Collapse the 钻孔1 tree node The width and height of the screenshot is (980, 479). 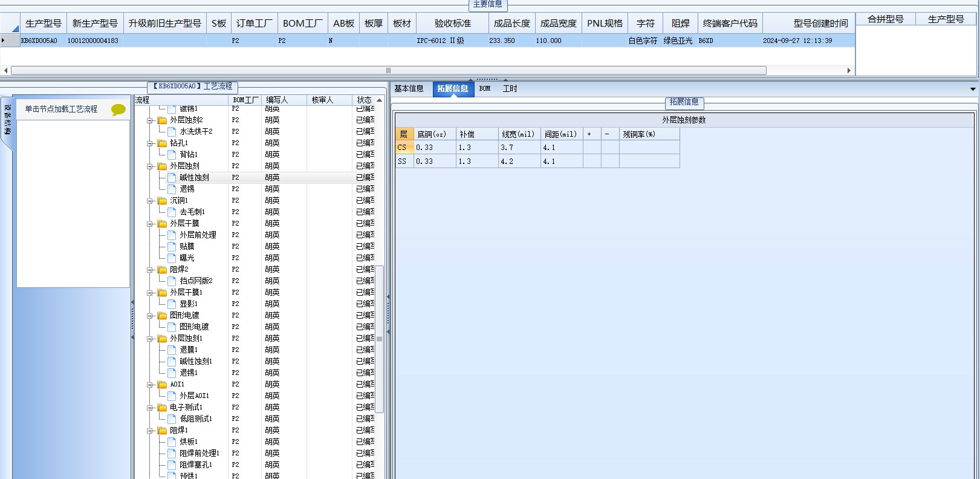tap(150, 143)
